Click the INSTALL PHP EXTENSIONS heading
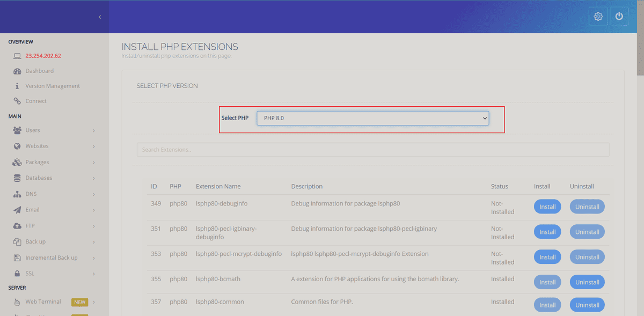The height and width of the screenshot is (316, 644). point(180,47)
